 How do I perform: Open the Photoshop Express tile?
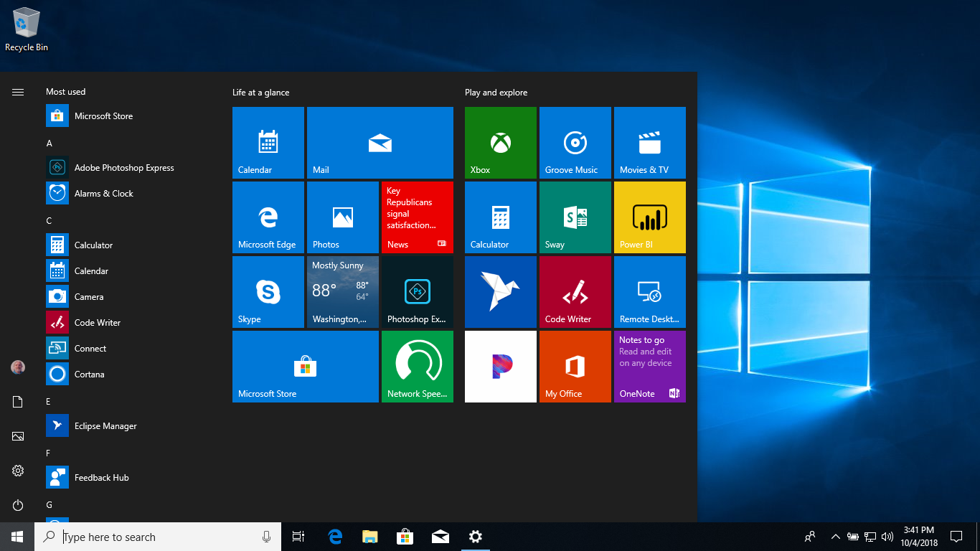417,292
